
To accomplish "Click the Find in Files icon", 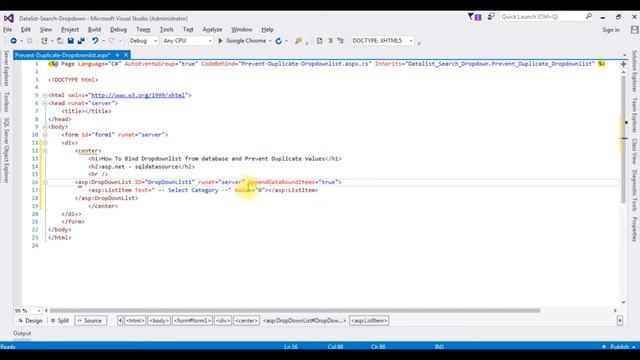I will click(299, 41).
